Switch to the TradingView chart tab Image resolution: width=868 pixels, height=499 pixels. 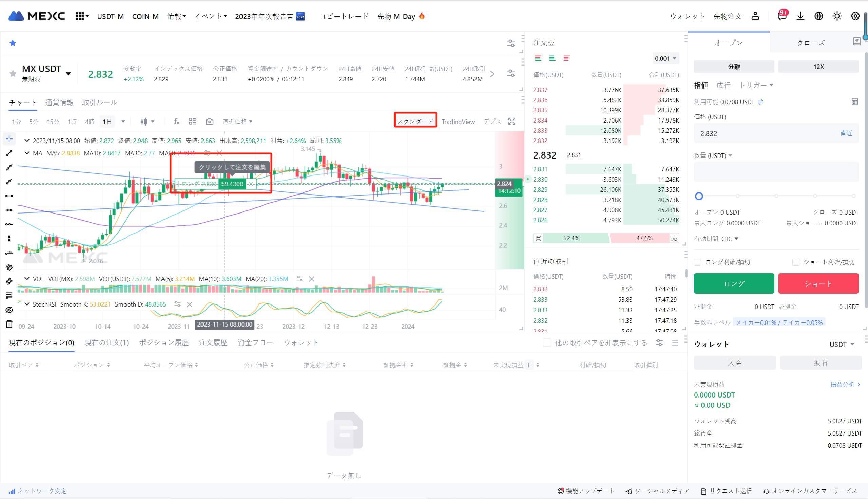[458, 121]
